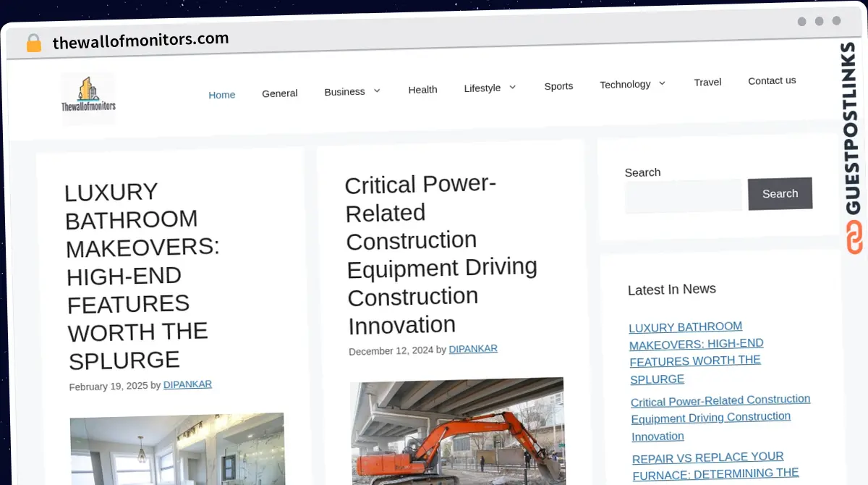Open the Home menu item
The image size is (868, 485).
coord(222,95)
